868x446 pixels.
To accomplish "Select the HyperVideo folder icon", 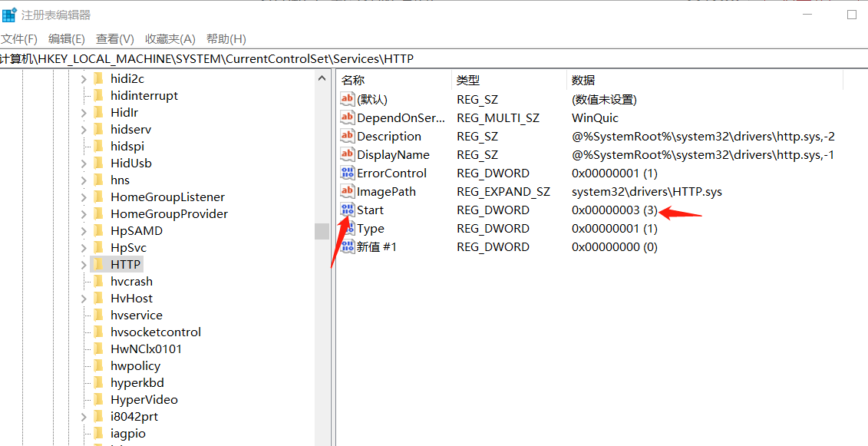I will pyautogui.click(x=98, y=399).
